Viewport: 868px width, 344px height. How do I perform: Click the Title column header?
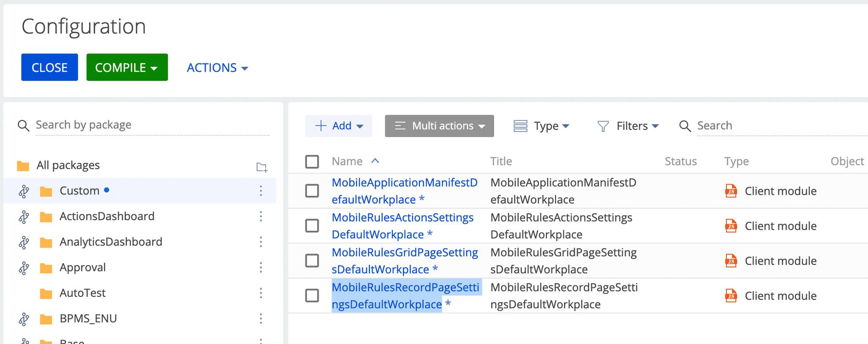(x=501, y=161)
